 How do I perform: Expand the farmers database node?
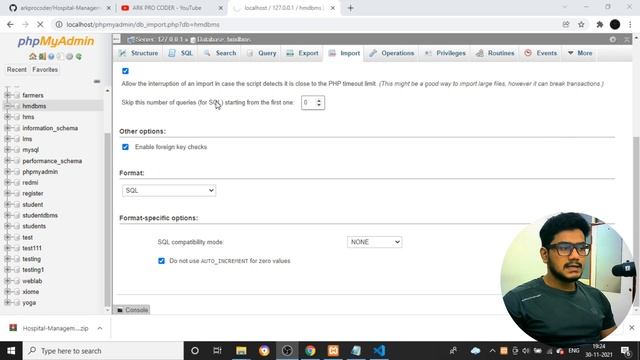(x=7, y=95)
